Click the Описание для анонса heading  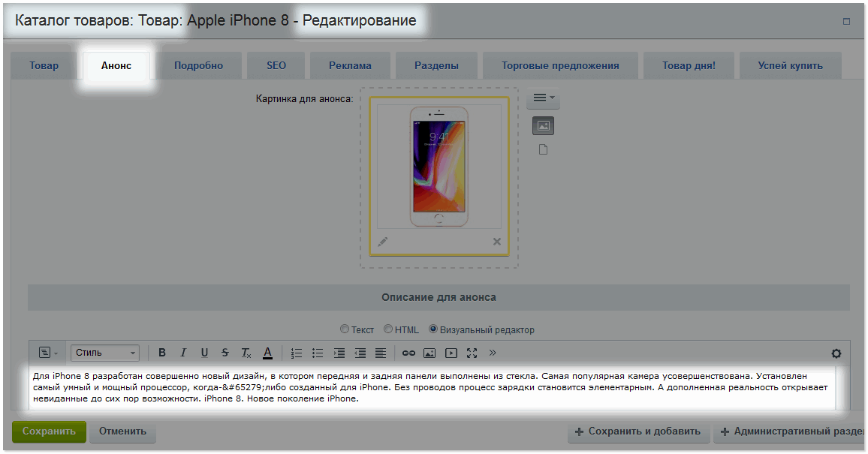[439, 297]
